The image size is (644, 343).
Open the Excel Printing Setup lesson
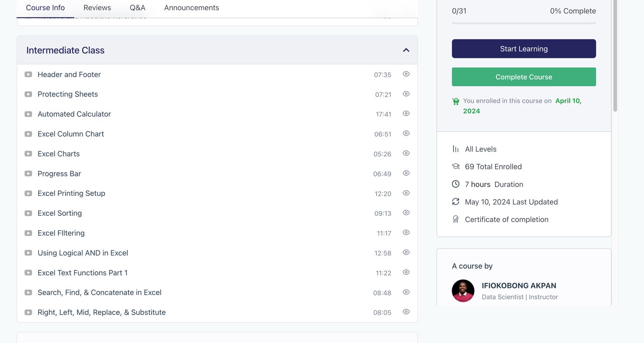(x=71, y=193)
